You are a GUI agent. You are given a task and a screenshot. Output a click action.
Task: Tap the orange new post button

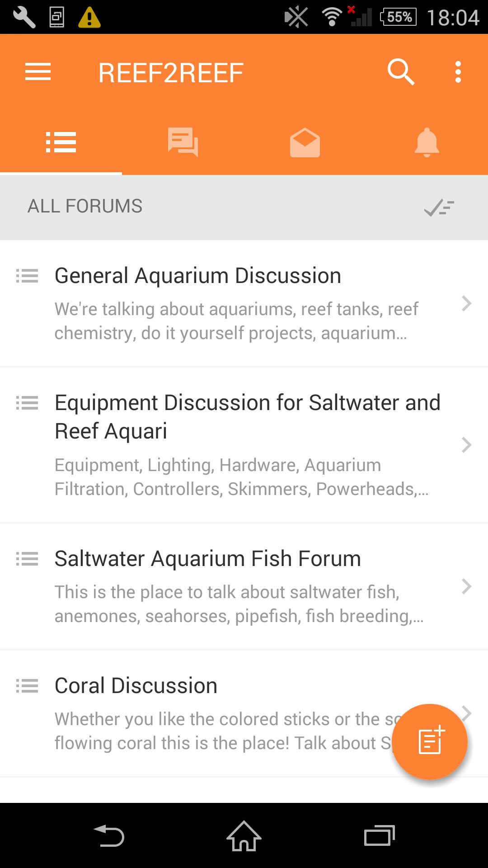[x=429, y=741]
